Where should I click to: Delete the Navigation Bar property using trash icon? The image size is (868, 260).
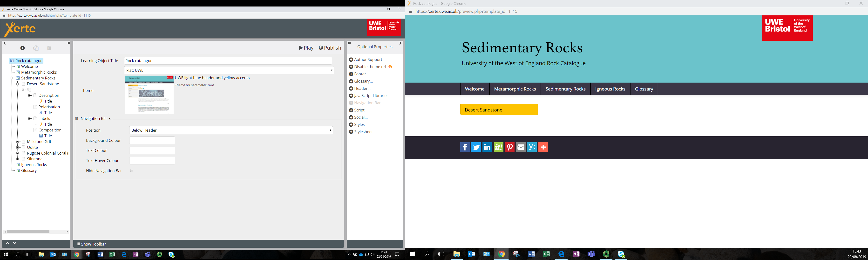click(x=77, y=118)
